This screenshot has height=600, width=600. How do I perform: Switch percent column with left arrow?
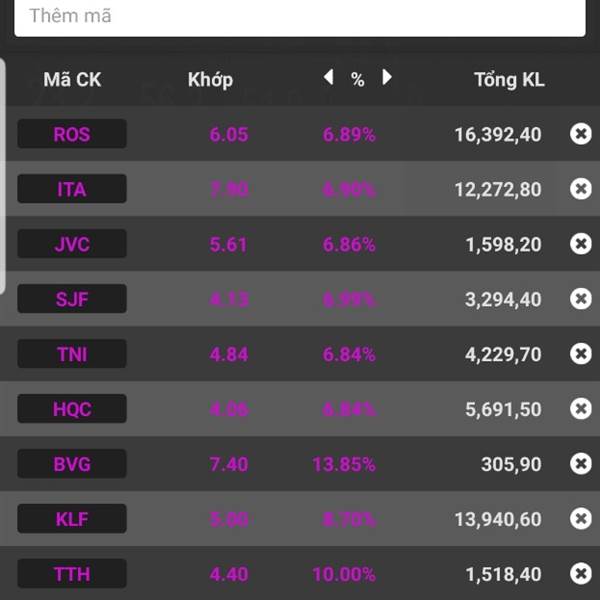click(328, 77)
